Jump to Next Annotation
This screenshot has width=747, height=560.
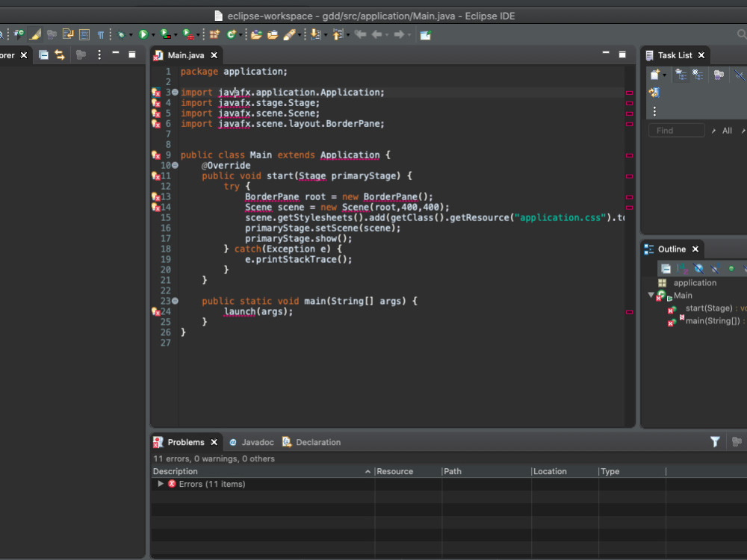(315, 34)
